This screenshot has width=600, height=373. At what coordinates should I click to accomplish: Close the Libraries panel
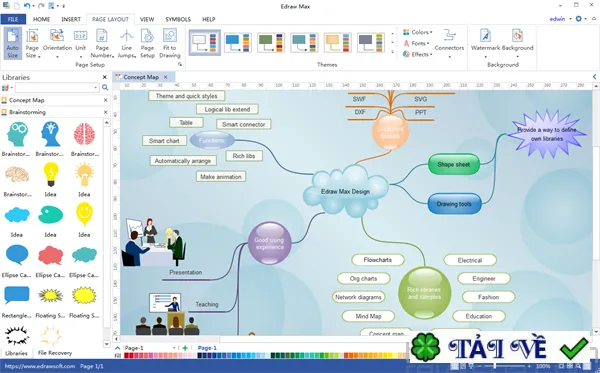click(104, 77)
